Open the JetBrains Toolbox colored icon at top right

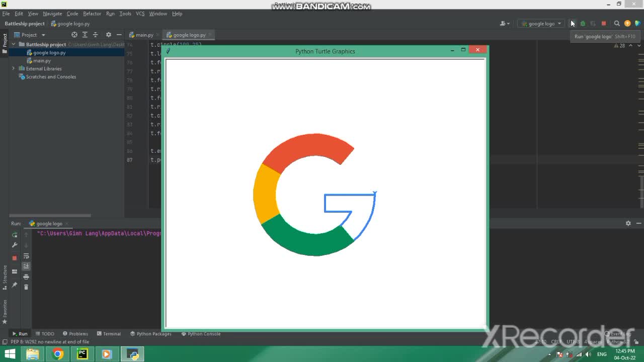(x=638, y=24)
